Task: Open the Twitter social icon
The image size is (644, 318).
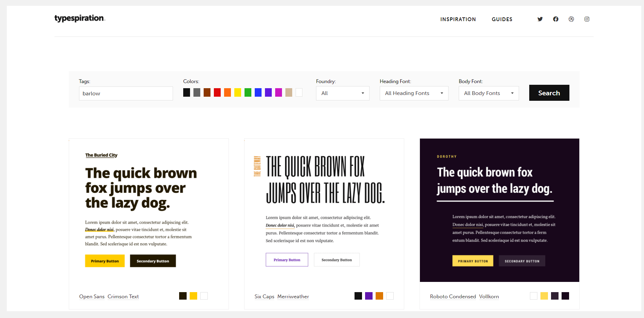Action: 540,19
